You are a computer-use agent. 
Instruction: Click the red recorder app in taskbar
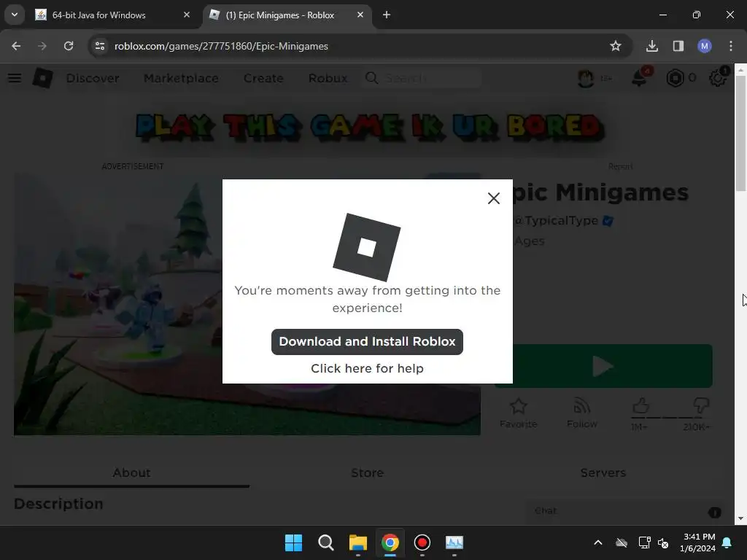(422, 542)
